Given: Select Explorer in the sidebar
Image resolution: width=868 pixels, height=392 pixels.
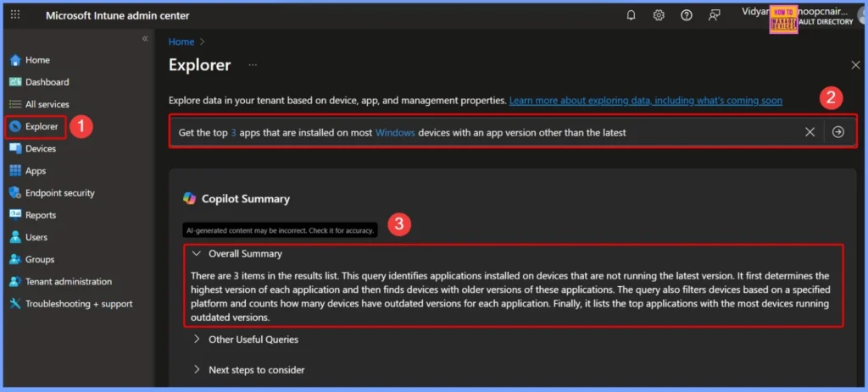Looking at the screenshot, I should pyautogui.click(x=42, y=127).
